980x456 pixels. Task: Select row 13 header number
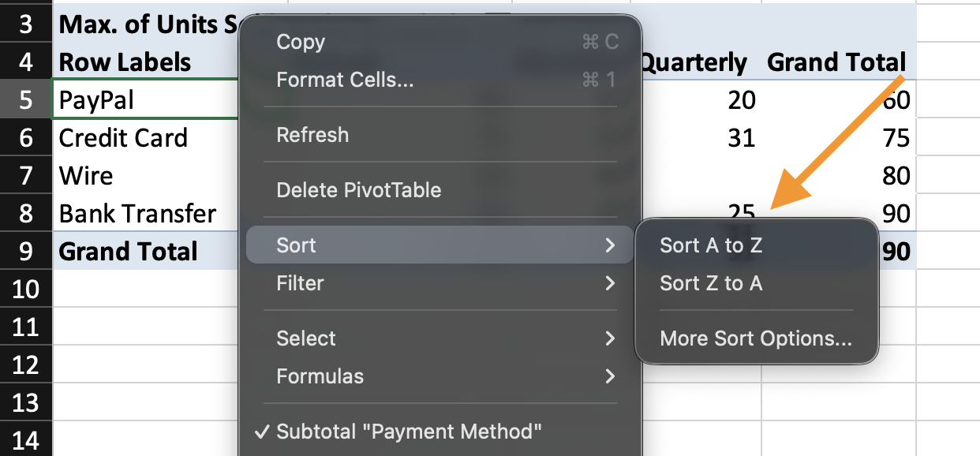(x=26, y=402)
